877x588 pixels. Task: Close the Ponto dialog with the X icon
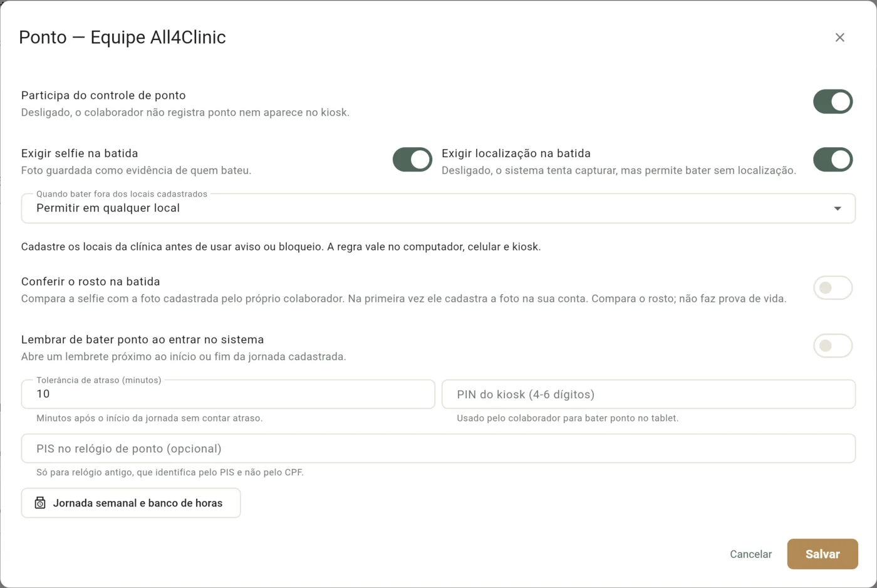[x=839, y=38]
